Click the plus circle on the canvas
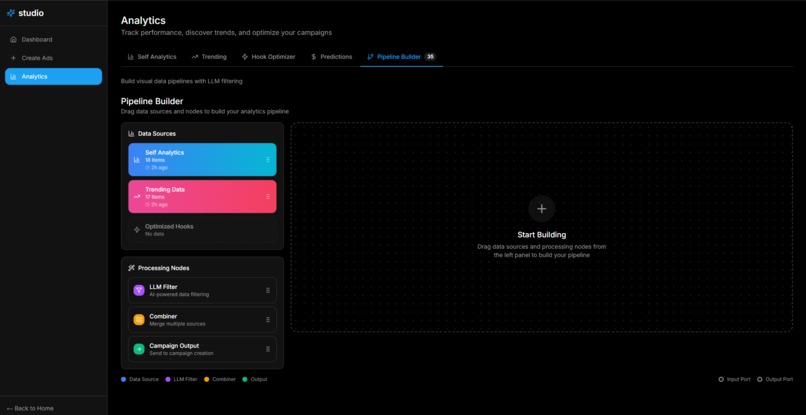This screenshot has height=415, width=806. (542, 209)
